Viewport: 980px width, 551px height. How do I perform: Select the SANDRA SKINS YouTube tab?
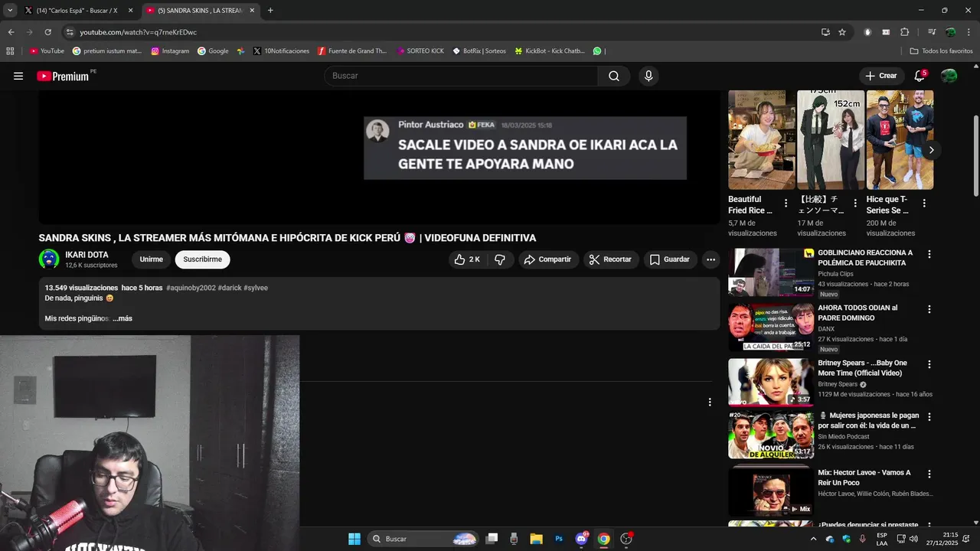(199, 11)
